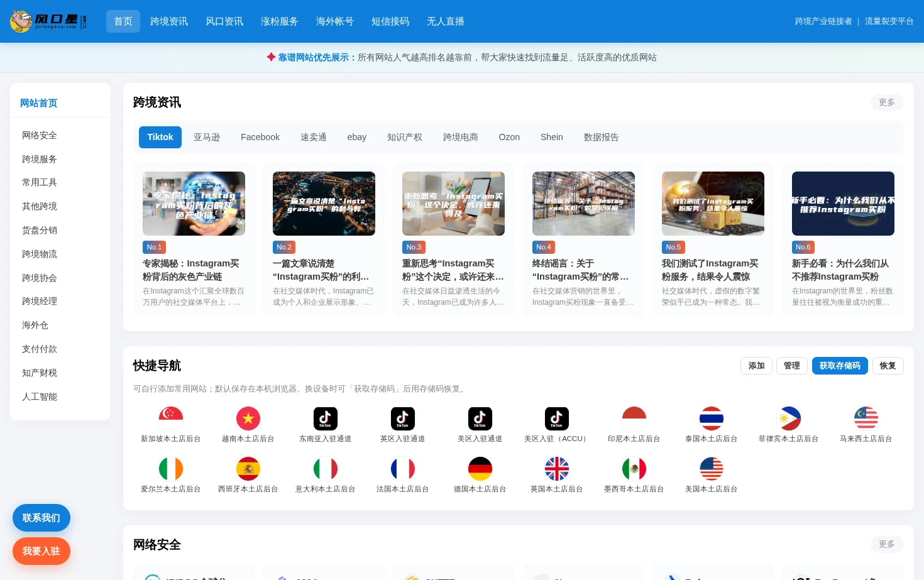Switch to the 数据报告 news tab
Image resolution: width=924 pixels, height=580 pixels.
602,137
